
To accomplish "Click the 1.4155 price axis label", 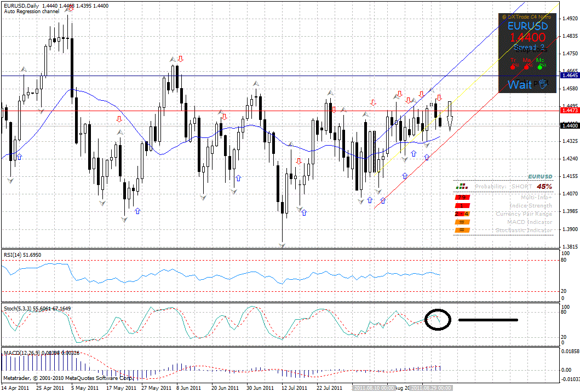I will point(570,176).
